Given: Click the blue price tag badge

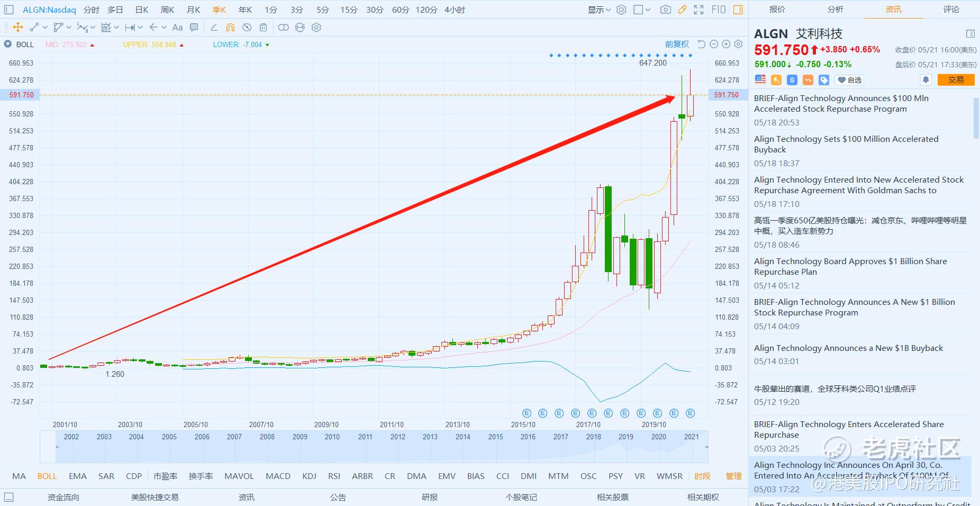Looking at the screenshot, I should pos(824,80).
